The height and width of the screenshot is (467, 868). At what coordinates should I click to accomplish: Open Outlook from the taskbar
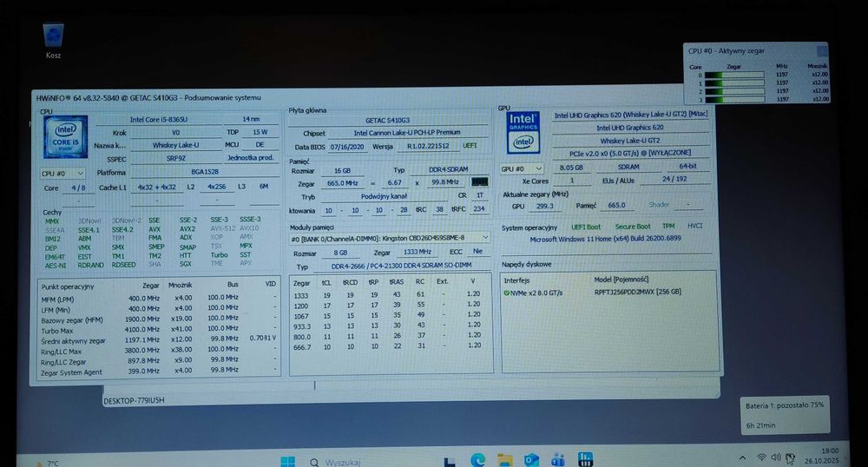(x=531, y=460)
